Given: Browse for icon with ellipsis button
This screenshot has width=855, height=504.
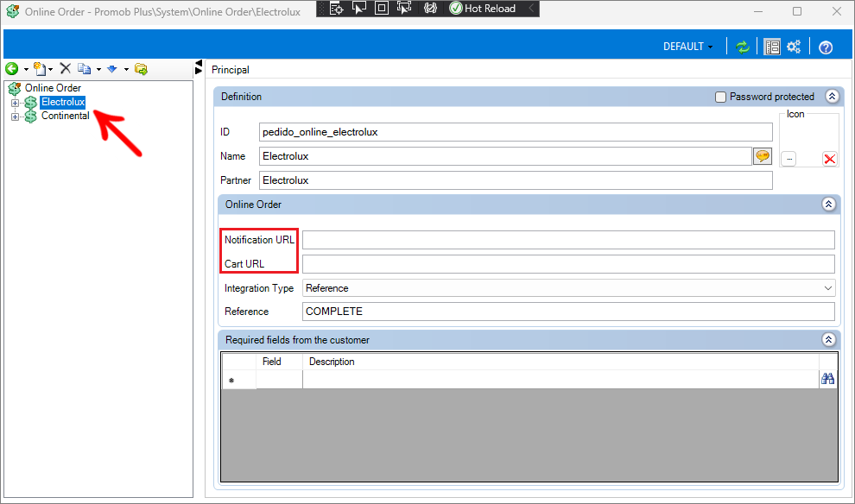Looking at the screenshot, I should 788,159.
